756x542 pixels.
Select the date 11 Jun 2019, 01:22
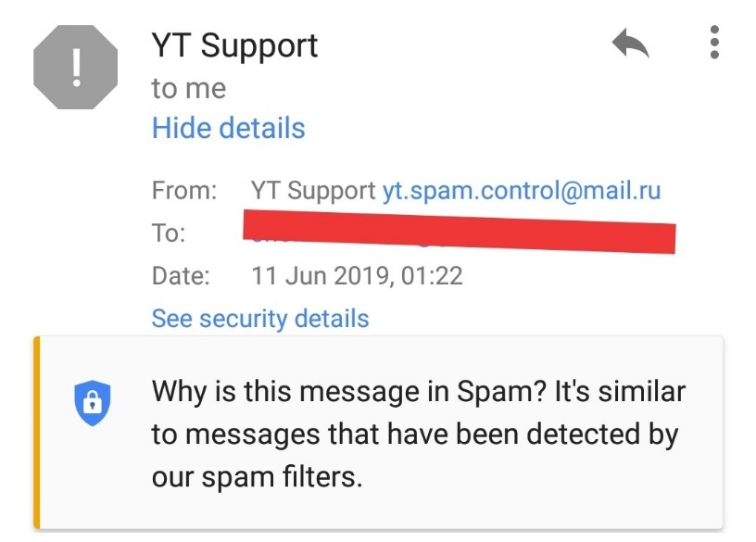tap(357, 275)
